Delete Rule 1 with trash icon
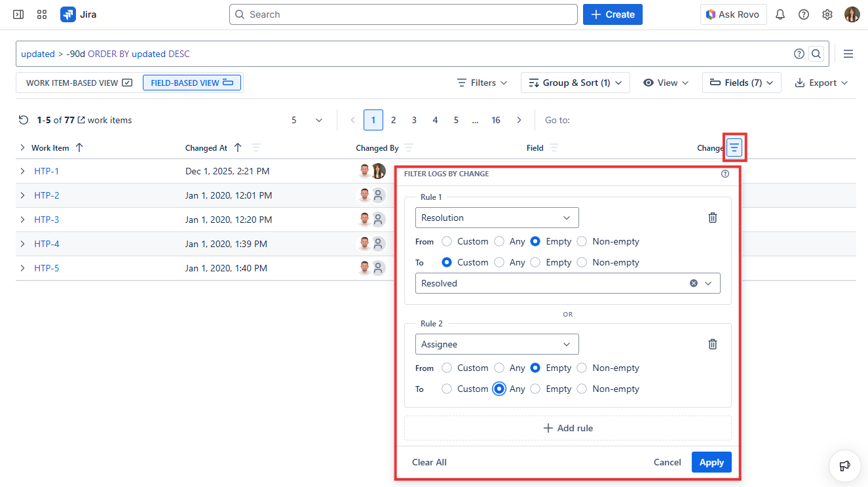This screenshot has width=868, height=487. (713, 218)
